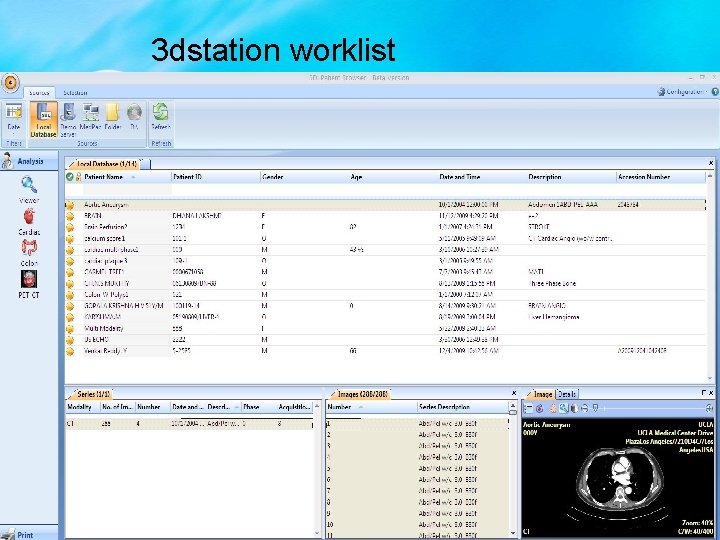Image resolution: width=720 pixels, height=540 pixels.
Task: Launch the PET CT analysis tool
Action: click(29, 285)
